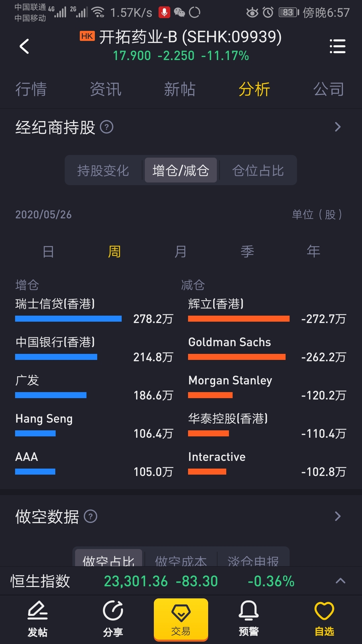
Task: Select the 月 period option
Action: click(181, 252)
